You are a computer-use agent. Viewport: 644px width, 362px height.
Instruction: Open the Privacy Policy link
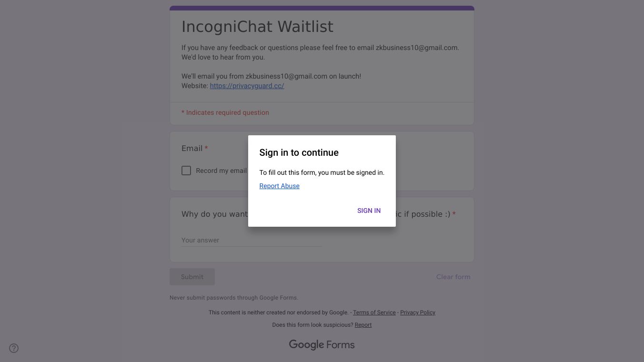click(x=417, y=312)
